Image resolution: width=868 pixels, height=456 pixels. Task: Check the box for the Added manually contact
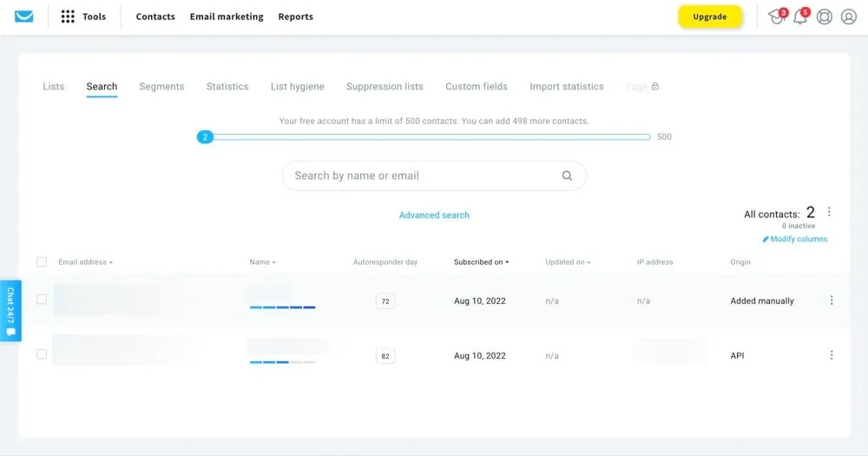point(42,300)
